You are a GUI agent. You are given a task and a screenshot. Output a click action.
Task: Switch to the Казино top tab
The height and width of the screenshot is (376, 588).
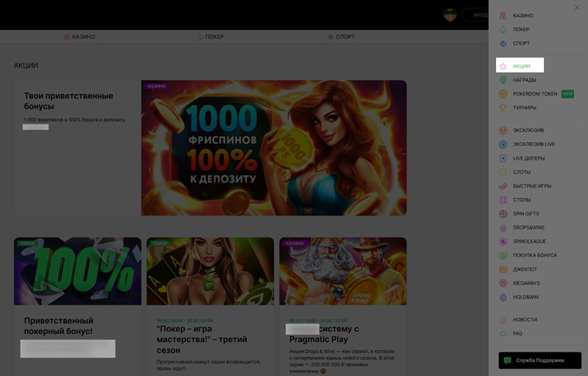[79, 37]
